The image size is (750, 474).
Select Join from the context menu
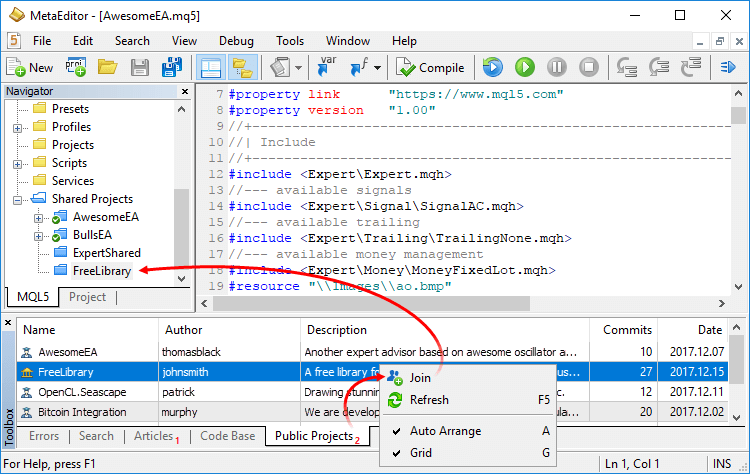[420, 378]
